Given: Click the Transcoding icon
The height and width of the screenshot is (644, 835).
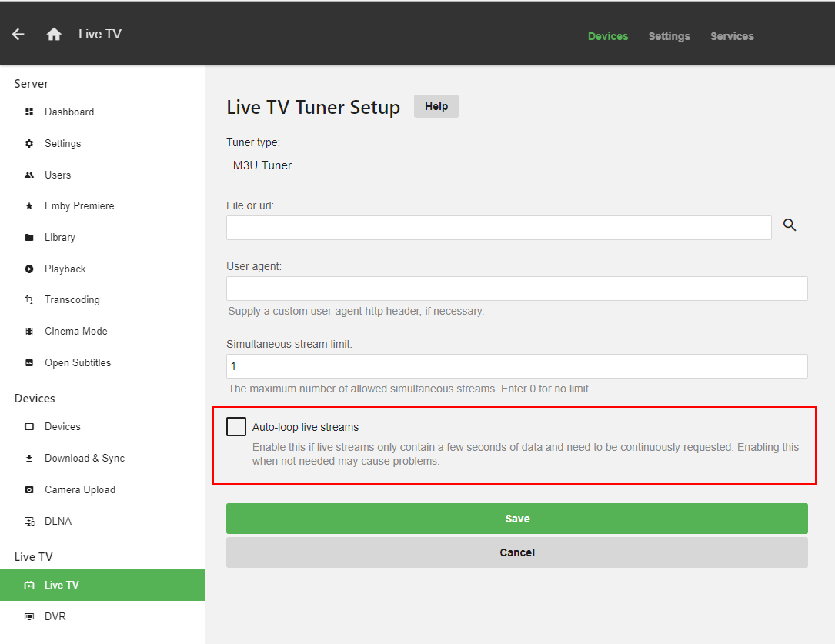Looking at the screenshot, I should click(29, 299).
